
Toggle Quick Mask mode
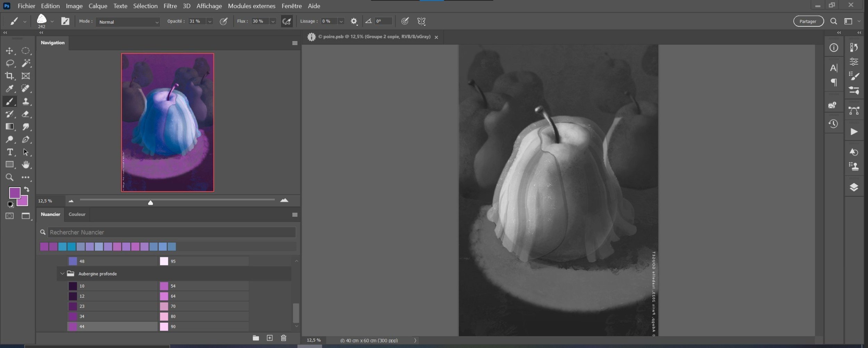[9, 216]
